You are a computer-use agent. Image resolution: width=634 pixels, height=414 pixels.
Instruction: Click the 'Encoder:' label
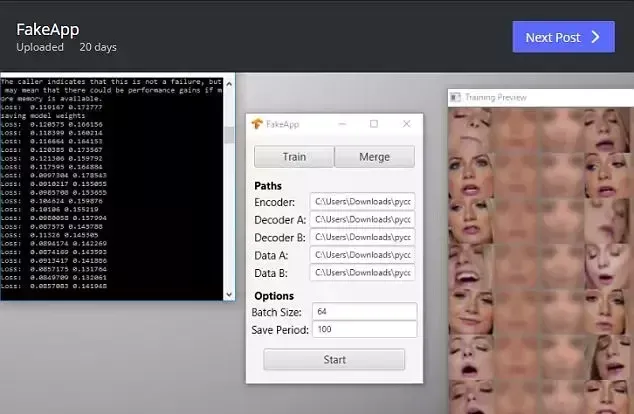275,202
